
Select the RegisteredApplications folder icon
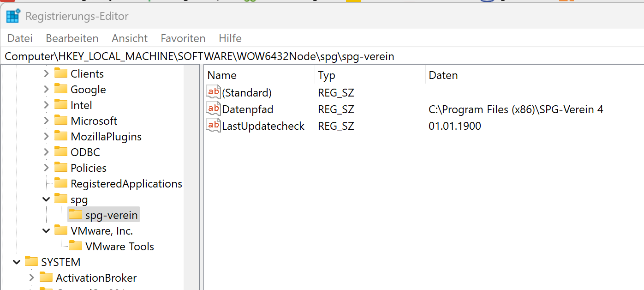pyautogui.click(x=61, y=183)
